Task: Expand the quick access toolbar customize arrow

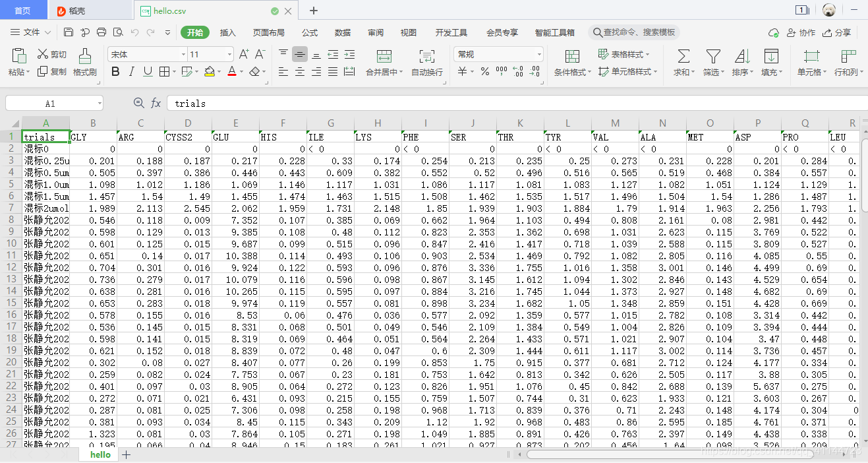Action: (x=167, y=32)
